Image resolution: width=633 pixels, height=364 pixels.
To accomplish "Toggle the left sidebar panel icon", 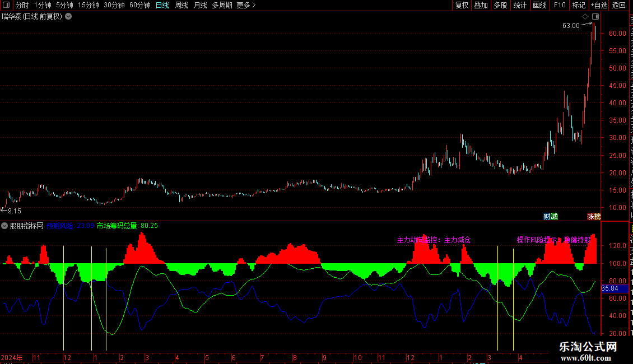I will (x=6, y=5).
